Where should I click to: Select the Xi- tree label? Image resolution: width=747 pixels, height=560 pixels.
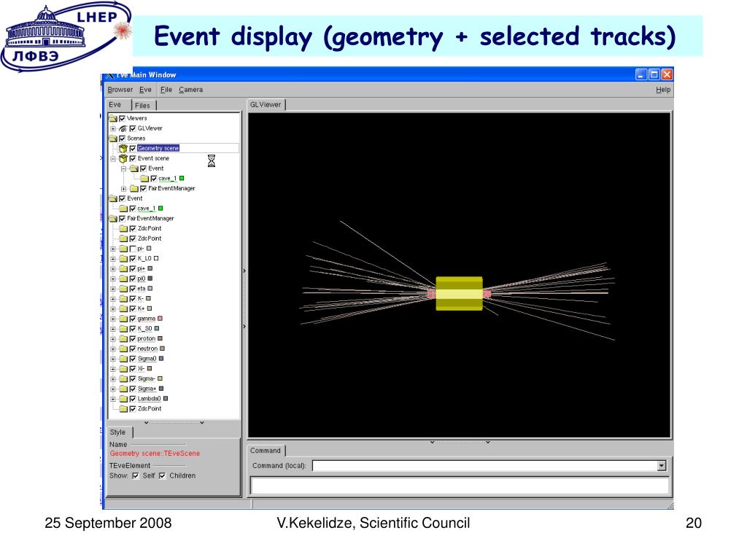point(141,368)
